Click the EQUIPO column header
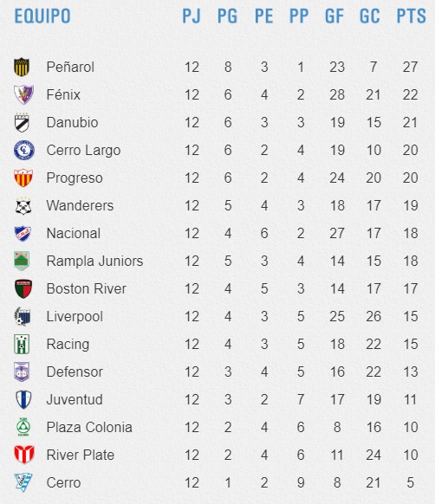 [x=42, y=16]
